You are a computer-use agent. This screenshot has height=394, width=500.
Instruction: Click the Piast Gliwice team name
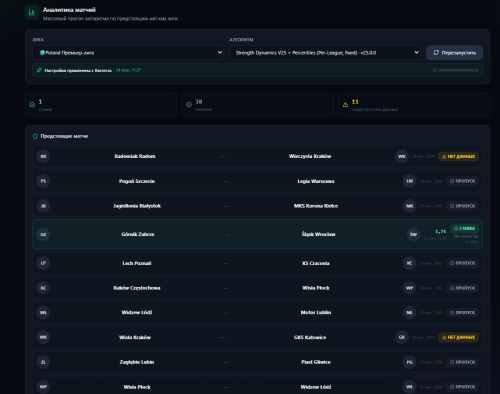[x=316, y=362]
